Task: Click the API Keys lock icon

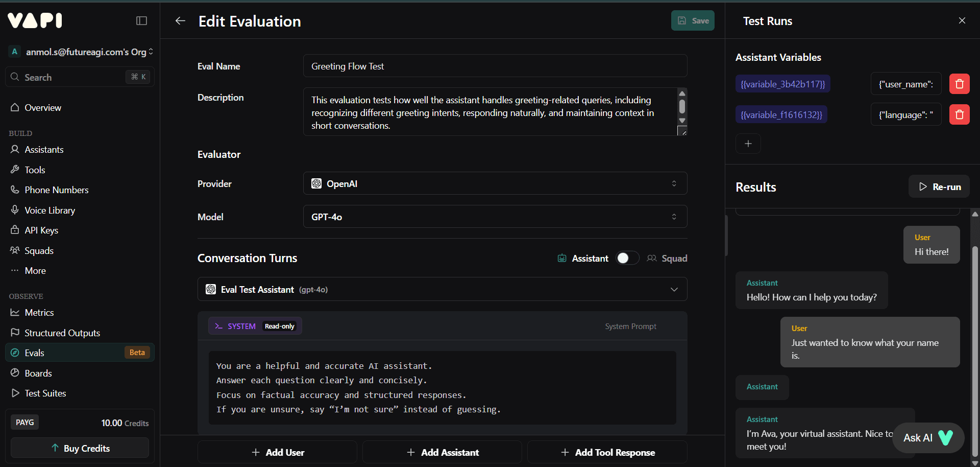Action: 15,230
